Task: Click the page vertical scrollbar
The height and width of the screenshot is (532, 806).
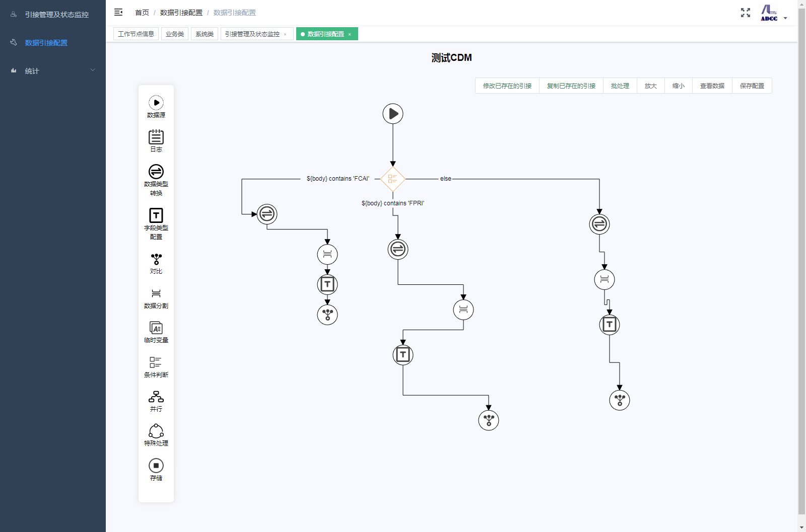Action: tap(802, 262)
